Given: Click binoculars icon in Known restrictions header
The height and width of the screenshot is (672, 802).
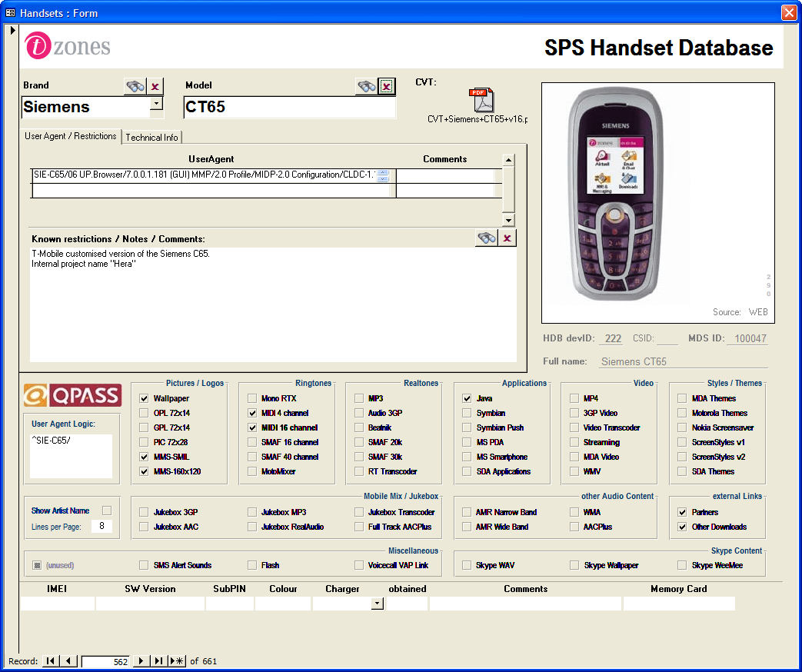Looking at the screenshot, I should (x=486, y=238).
